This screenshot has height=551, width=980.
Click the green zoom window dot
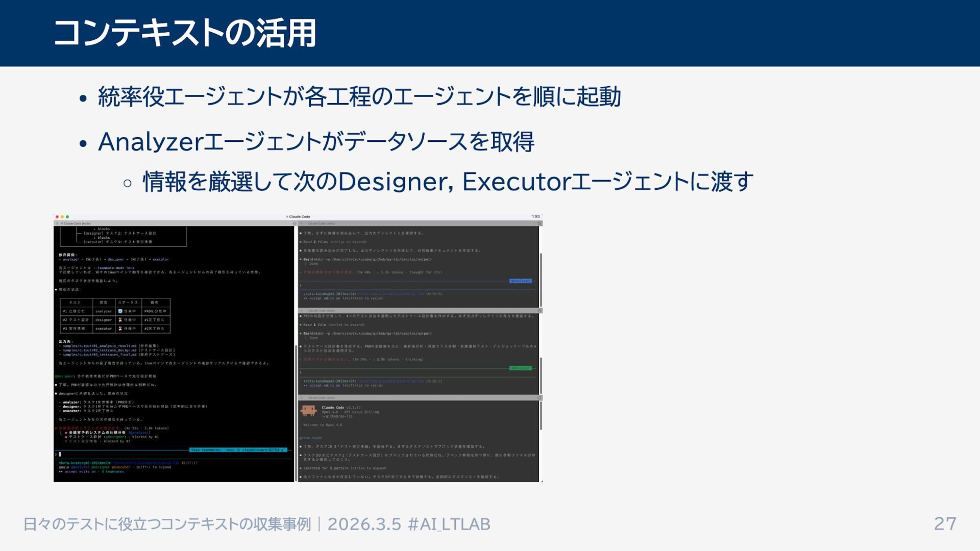(67, 217)
